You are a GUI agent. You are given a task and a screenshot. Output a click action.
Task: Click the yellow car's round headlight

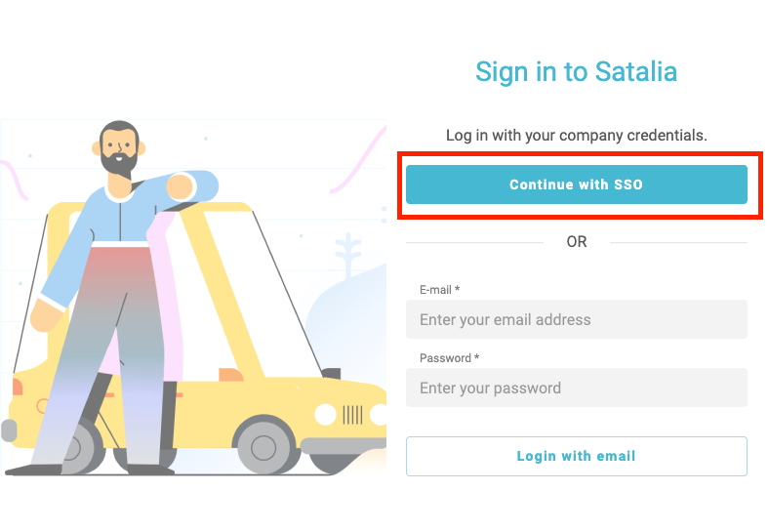(x=325, y=415)
